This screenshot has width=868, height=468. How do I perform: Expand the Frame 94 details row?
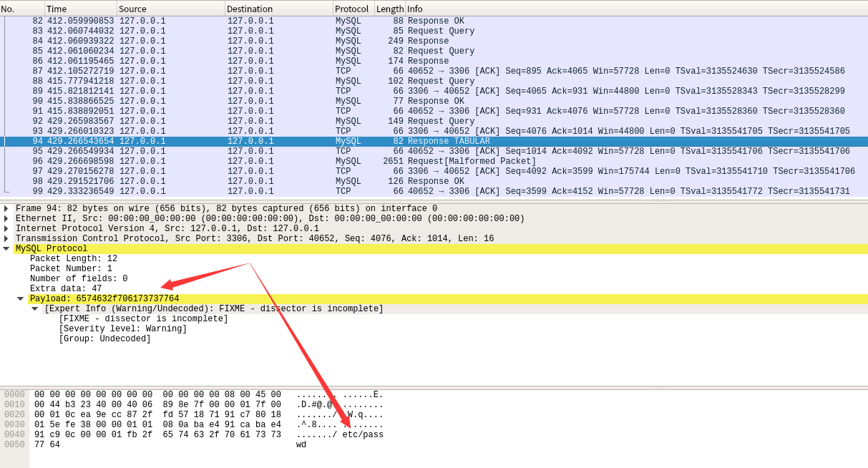(x=6, y=209)
